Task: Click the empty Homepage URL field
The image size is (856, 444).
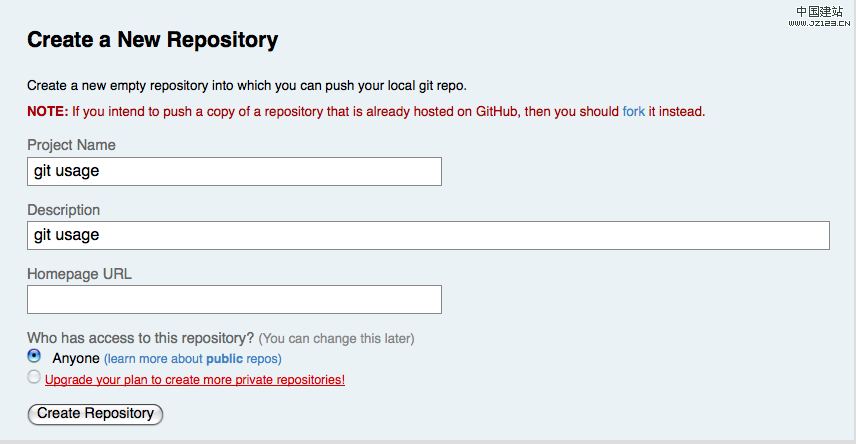Action: 234,299
